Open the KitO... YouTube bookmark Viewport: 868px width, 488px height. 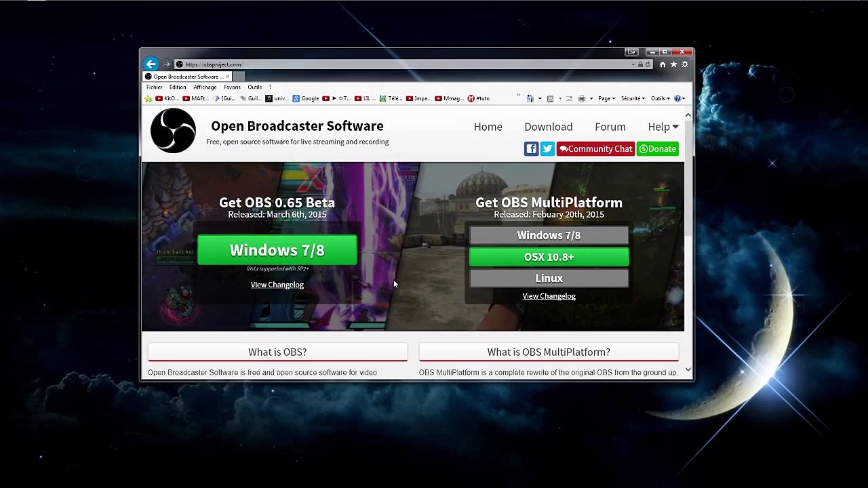167,98
